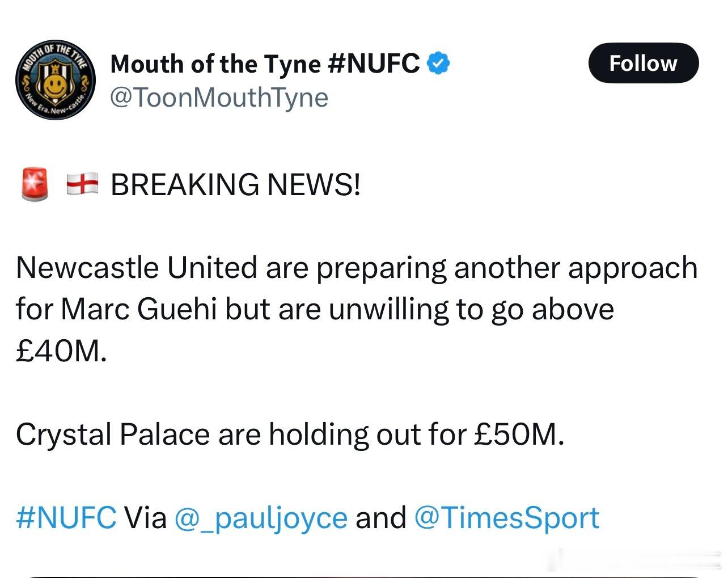Open the blue #NUFC hashtag link
Image resolution: width=728 pixels, height=578 pixels.
(x=66, y=517)
